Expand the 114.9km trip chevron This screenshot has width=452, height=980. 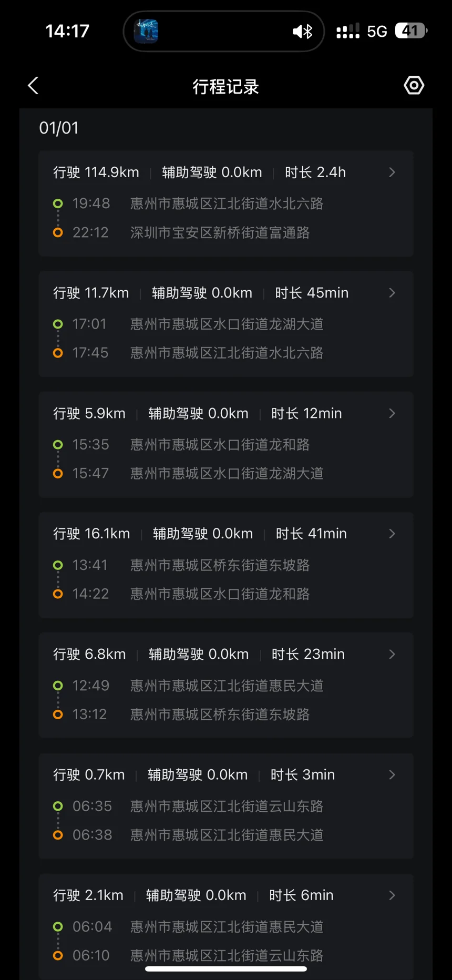click(x=392, y=172)
